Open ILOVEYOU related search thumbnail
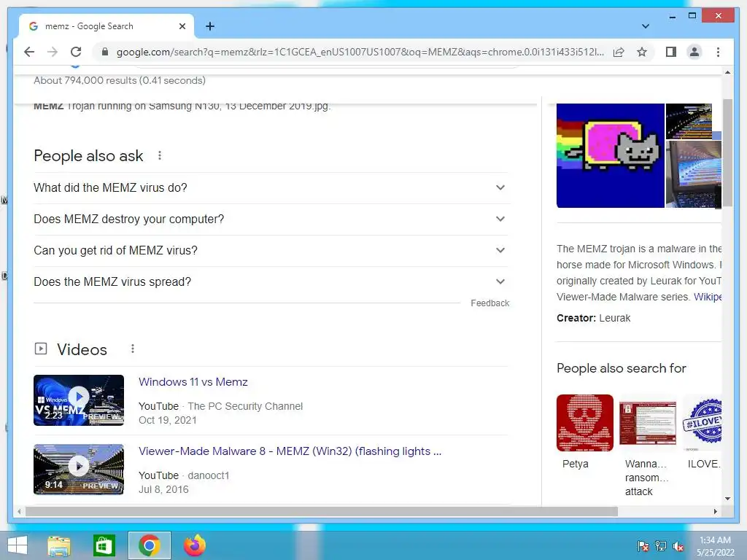This screenshot has height=560, width=747. coord(702,423)
